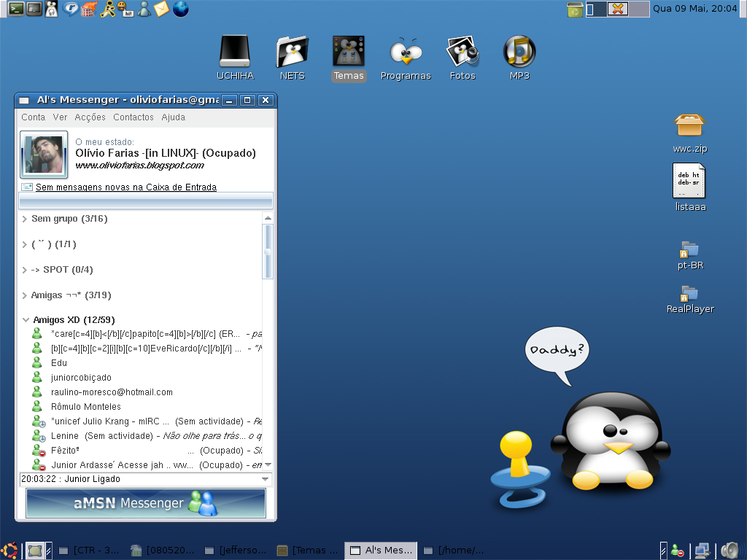Click the contact list scroll-up arrow
The height and width of the screenshot is (560, 747).
[x=268, y=218]
